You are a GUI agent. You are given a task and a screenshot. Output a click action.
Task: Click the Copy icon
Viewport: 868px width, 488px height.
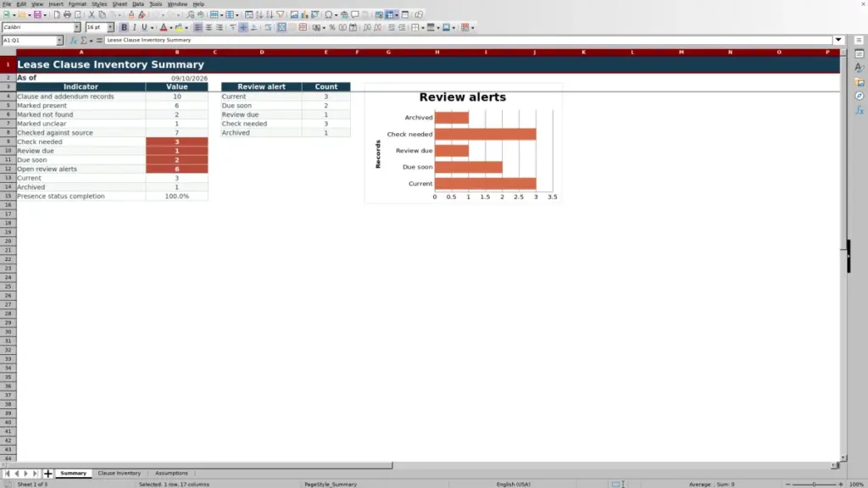pyautogui.click(x=103, y=14)
